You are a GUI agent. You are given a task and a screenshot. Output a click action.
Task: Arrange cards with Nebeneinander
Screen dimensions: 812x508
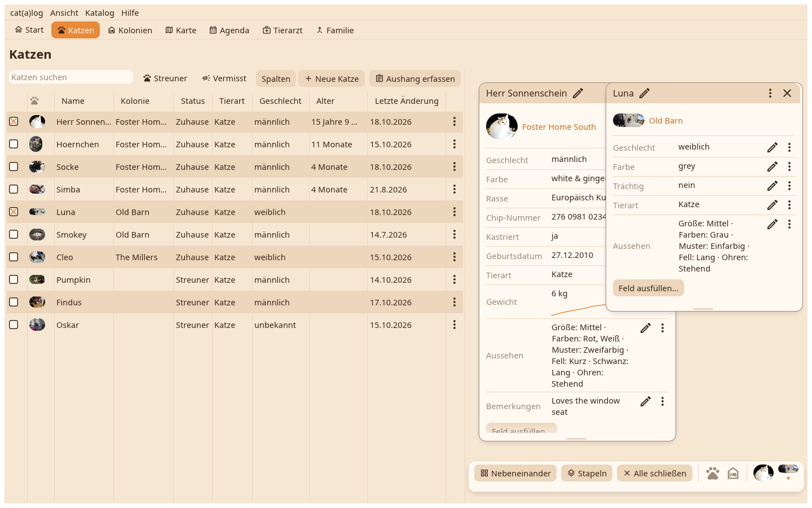coord(515,473)
